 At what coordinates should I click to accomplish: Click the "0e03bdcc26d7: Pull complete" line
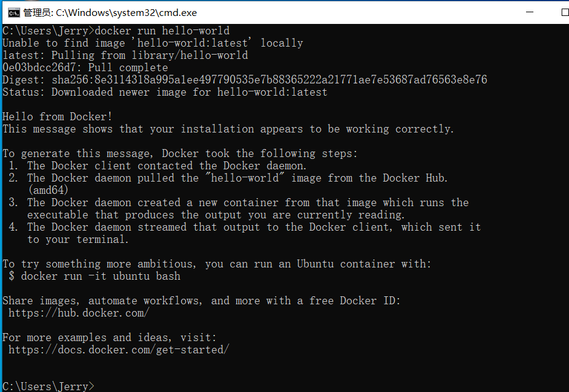pyautogui.click(x=85, y=68)
